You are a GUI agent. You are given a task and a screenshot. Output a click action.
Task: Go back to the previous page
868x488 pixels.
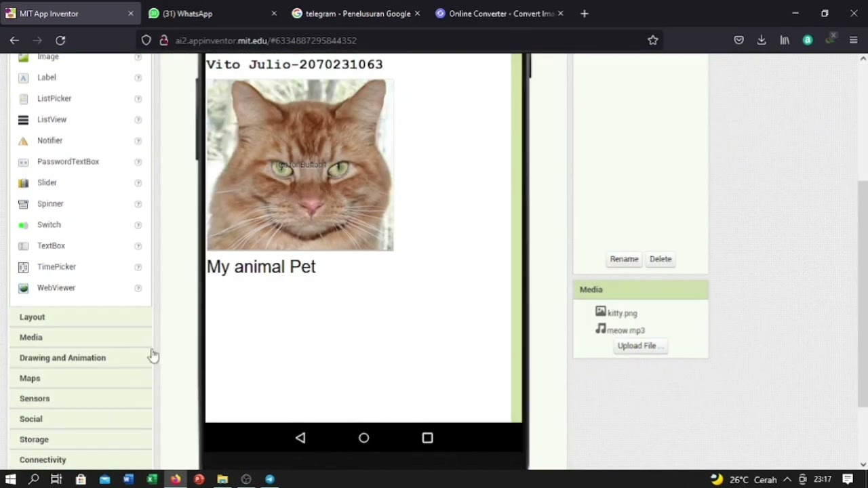click(x=14, y=40)
